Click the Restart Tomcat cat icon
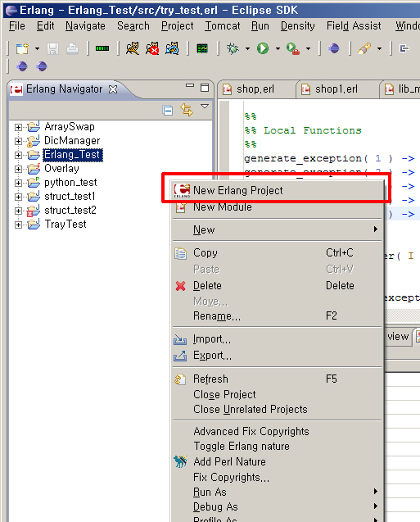420x522 pixels. [x=172, y=48]
